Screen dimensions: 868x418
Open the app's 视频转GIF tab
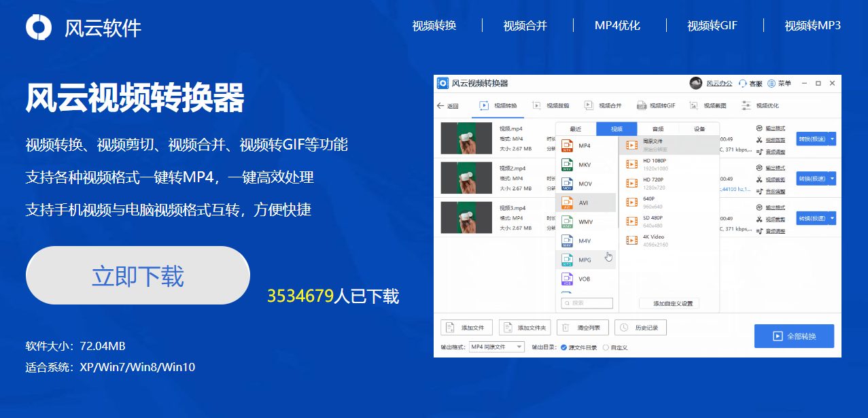656,106
